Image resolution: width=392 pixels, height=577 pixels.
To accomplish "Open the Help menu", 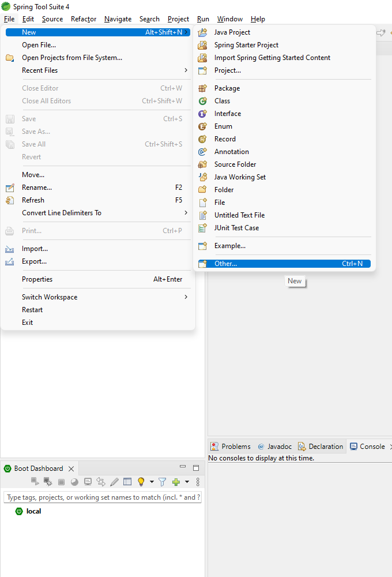I will (258, 19).
